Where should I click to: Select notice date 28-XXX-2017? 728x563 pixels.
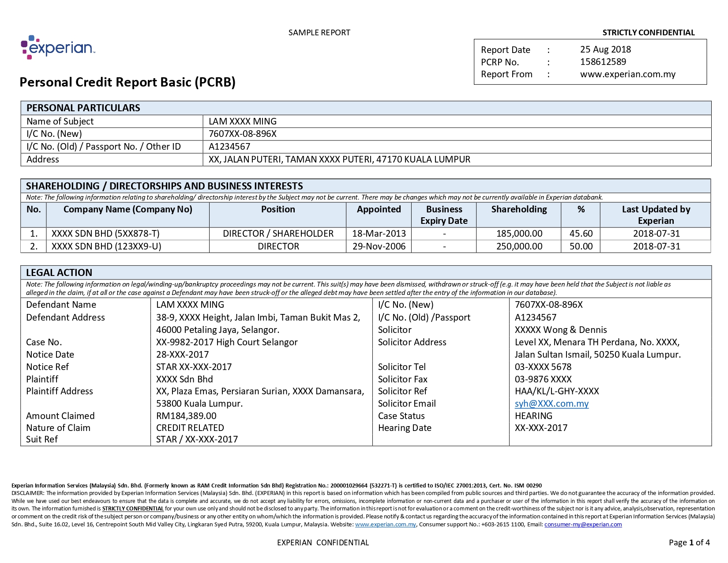point(182,355)
